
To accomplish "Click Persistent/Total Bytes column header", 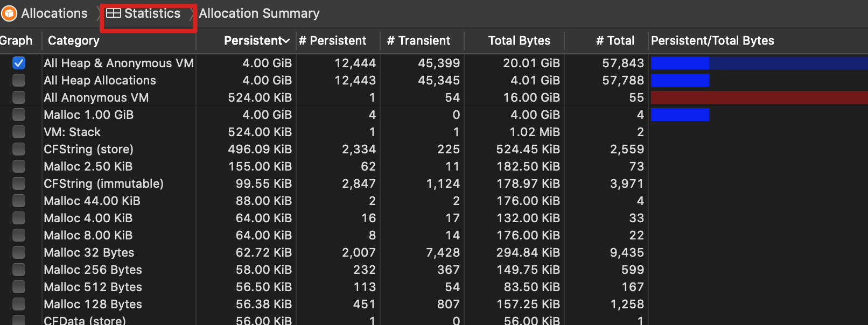I will click(x=712, y=40).
